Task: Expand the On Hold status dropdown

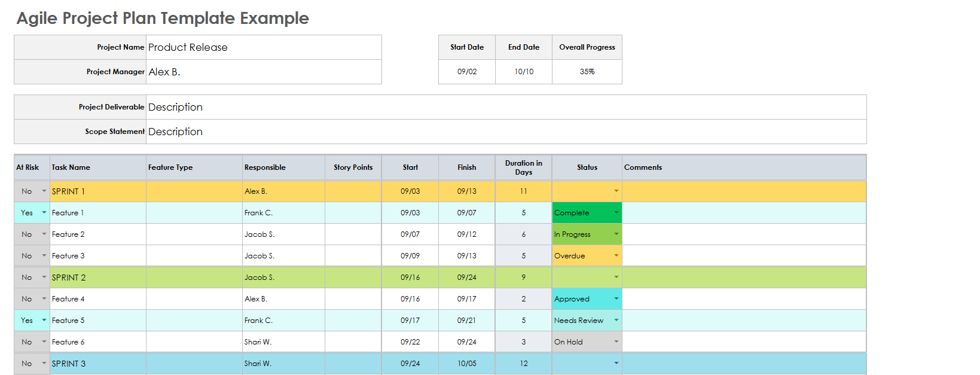Action: pyautogui.click(x=616, y=342)
